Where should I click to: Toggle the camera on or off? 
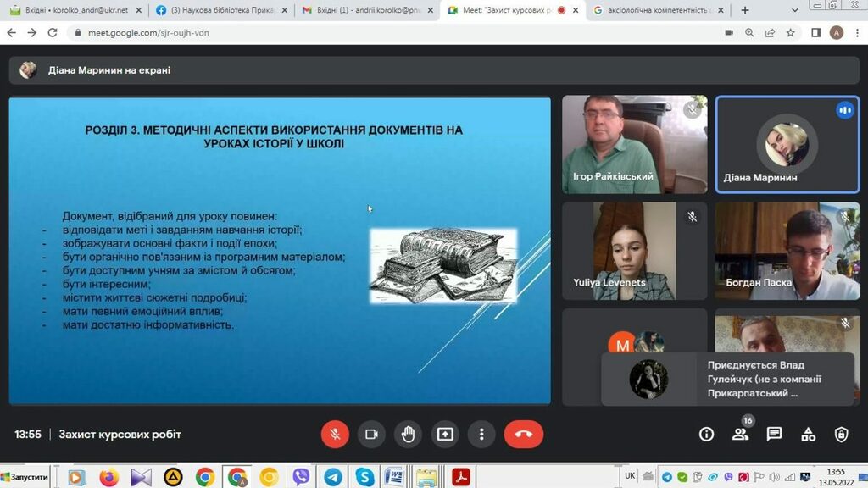(371, 435)
